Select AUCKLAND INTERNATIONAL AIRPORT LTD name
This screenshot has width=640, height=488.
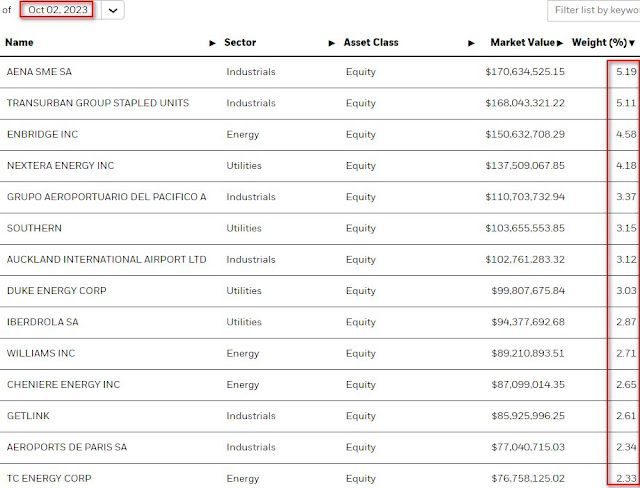pos(107,260)
